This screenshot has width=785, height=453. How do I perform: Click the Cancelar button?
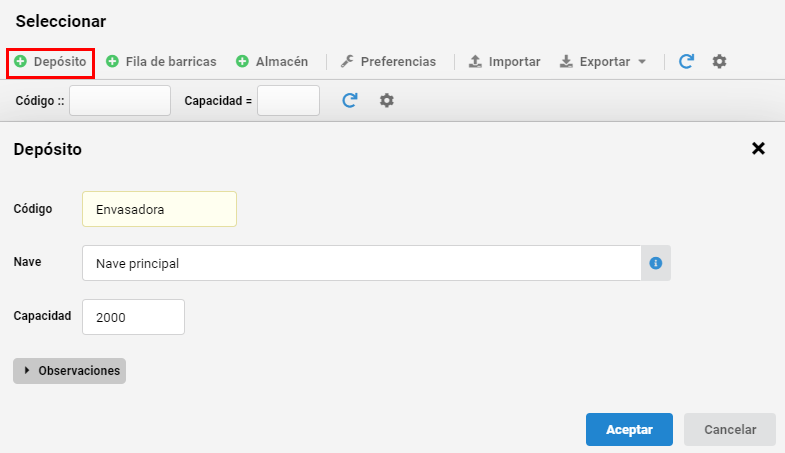tap(730, 429)
